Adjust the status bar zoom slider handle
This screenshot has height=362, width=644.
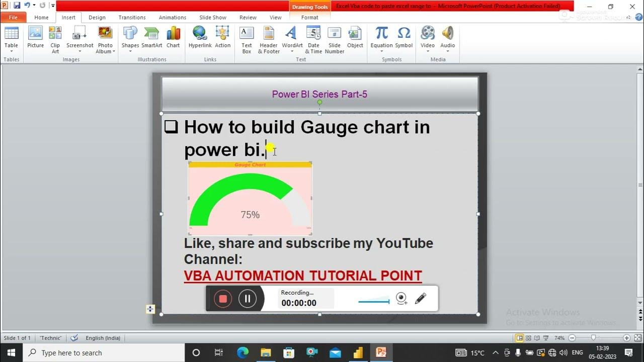(594, 338)
